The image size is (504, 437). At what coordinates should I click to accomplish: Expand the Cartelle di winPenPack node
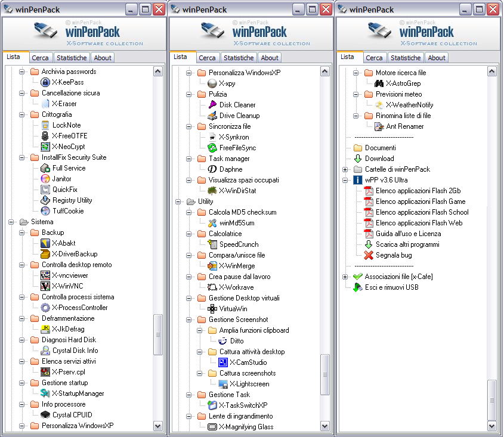[345, 170]
